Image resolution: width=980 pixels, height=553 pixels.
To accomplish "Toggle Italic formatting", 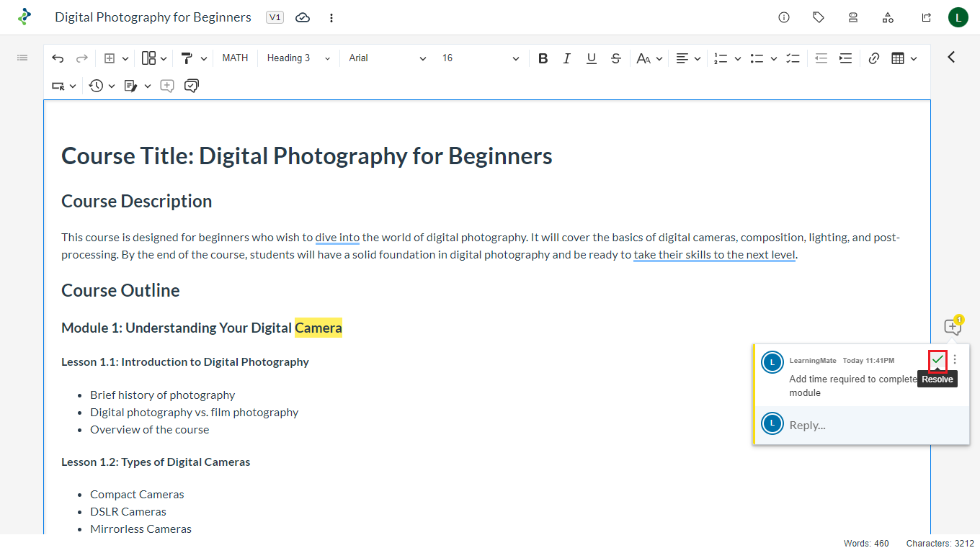I will 567,58.
